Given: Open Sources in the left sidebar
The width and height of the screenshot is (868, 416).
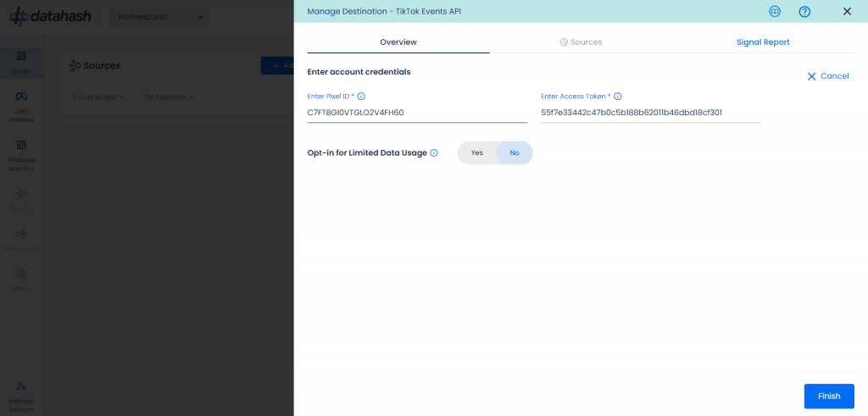Looking at the screenshot, I should (21, 199).
